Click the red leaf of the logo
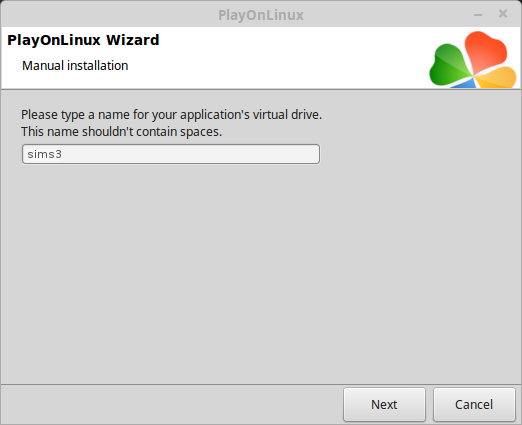The height and width of the screenshot is (425, 522). pos(485,50)
